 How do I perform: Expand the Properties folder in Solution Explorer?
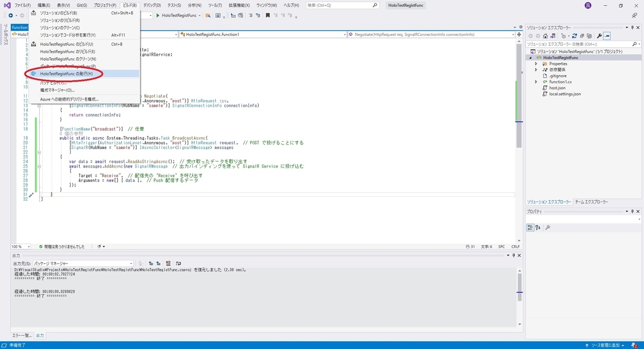tap(536, 63)
